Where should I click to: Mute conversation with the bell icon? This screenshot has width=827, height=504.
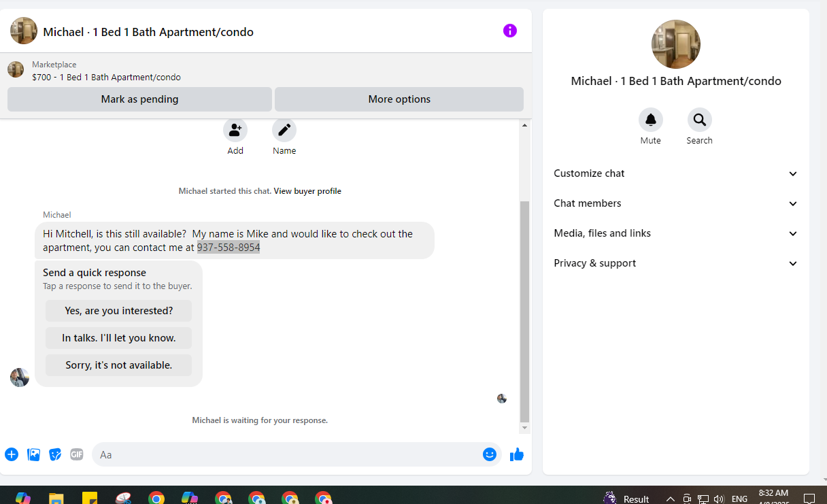click(651, 120)
